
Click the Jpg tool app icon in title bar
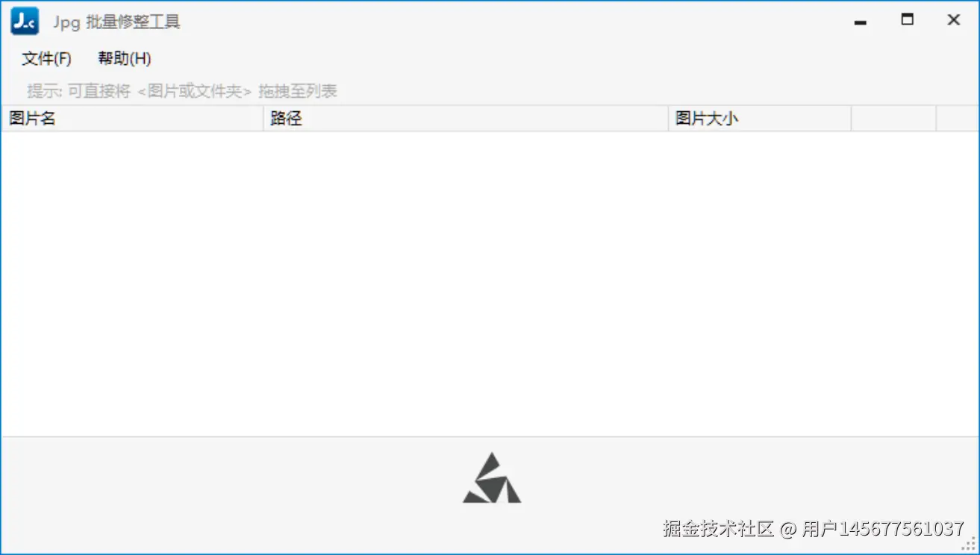(x=24, y=22)
